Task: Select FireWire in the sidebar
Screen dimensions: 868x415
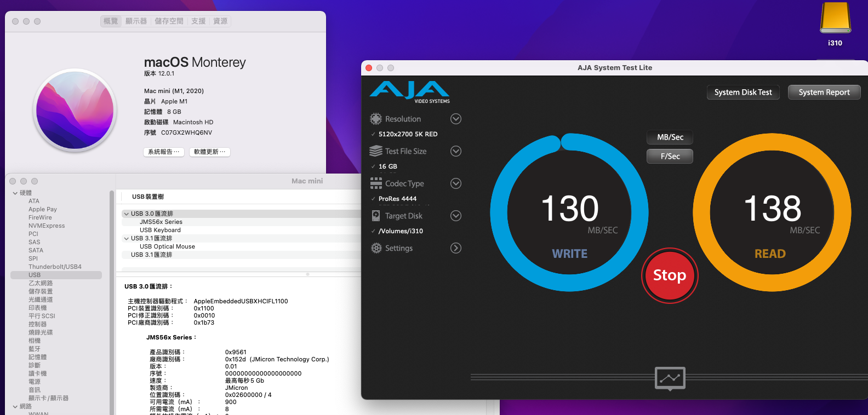Action: [40, 217]
